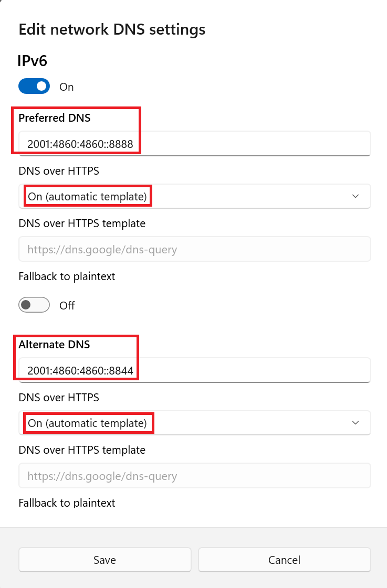Toggle the IPv6 switch off
Screen dimensions: 387x588
pos(34,87)
